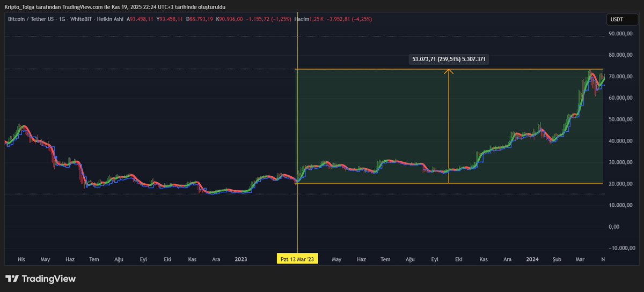This screenshot has height=292, width=644.
Task: Click the Bitcoin / Tether US symbol title
Action: coord(30,19)
